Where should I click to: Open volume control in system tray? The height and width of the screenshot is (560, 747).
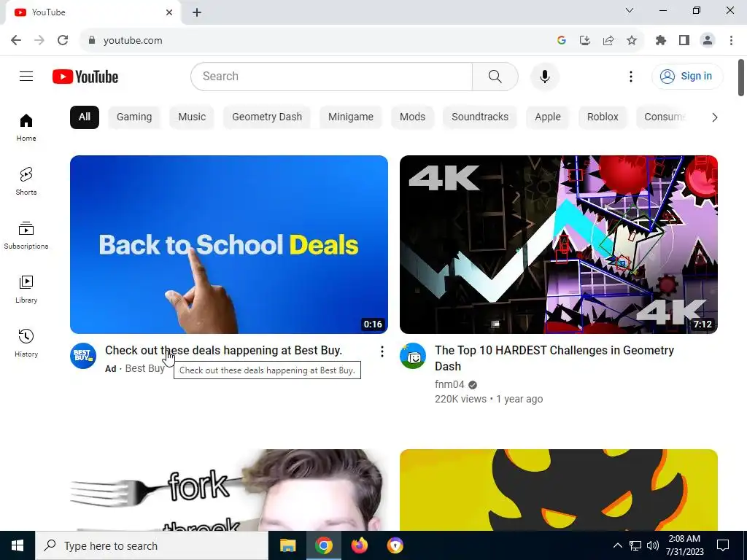(653, 545)
